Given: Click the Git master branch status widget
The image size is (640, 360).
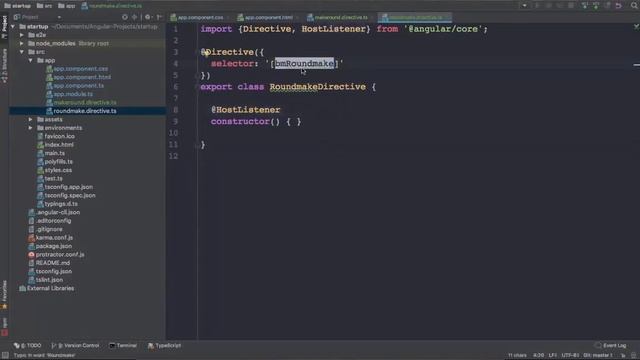Looking at the screenshot, I should point(599,356).
